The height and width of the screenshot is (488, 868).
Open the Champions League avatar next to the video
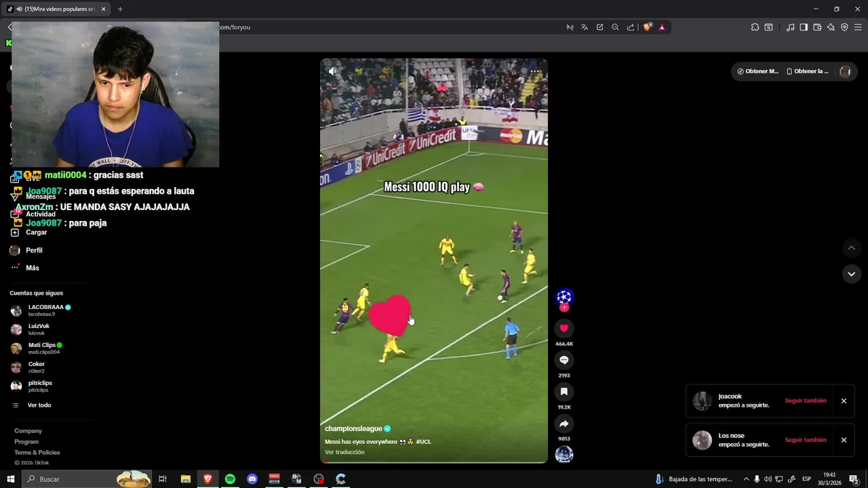564,297
